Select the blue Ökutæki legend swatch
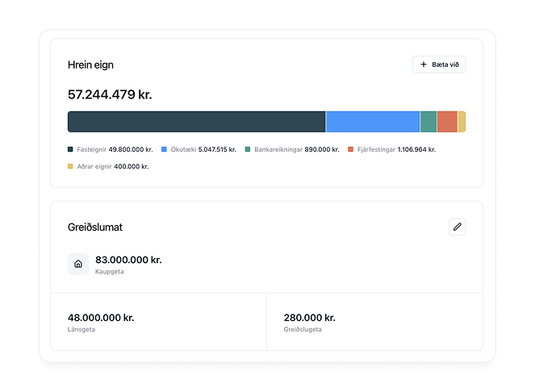This screenshot has width=535, height=392. click(x=164, y=149)
